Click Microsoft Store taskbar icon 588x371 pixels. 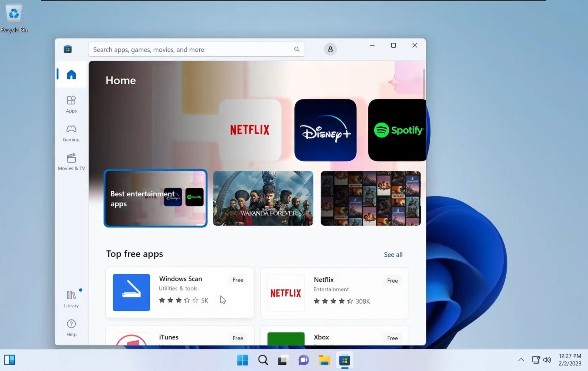click(x=345, y=360)
